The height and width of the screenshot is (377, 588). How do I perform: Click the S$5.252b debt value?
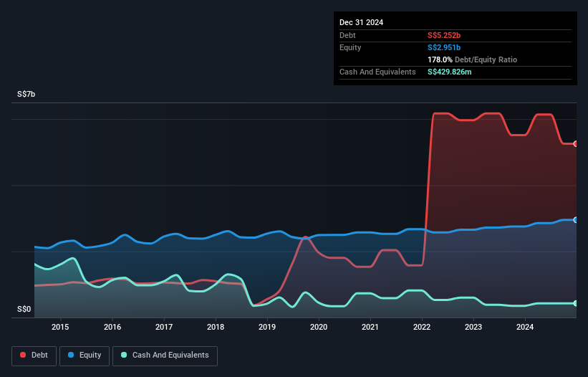[444, 35]
